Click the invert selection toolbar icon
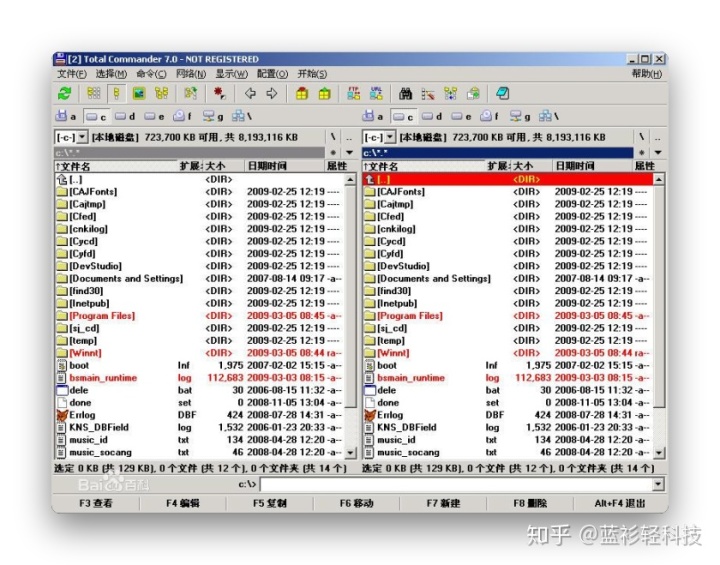Viewport: 720px width, 565px height. [191, 94]
